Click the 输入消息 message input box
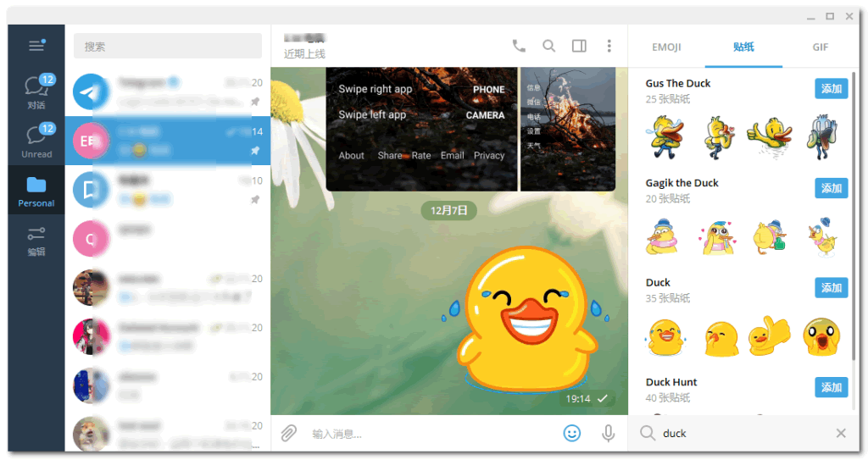Screen dimensions: 868x460 pos(424,434)
